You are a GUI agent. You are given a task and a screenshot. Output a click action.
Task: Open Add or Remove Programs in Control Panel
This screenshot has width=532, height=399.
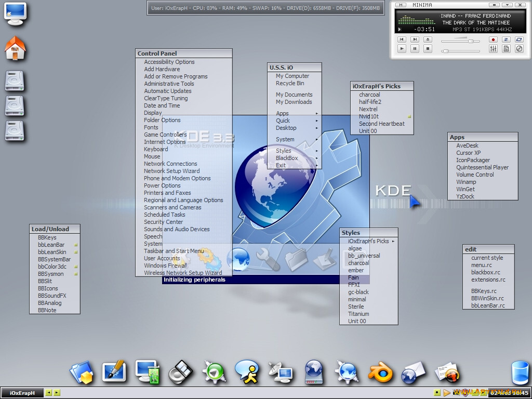183,76
